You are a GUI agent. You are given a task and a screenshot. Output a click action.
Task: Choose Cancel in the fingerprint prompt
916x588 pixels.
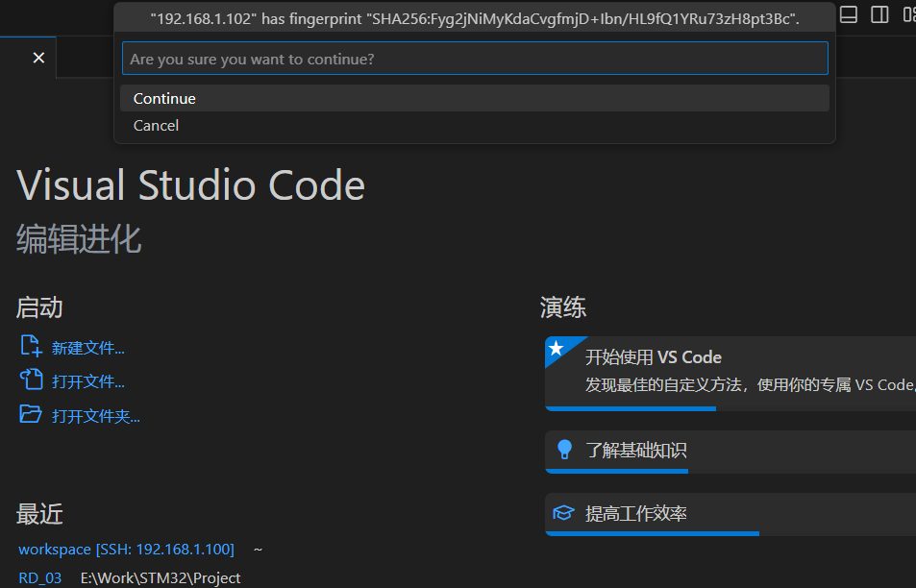tap(475, 125)
